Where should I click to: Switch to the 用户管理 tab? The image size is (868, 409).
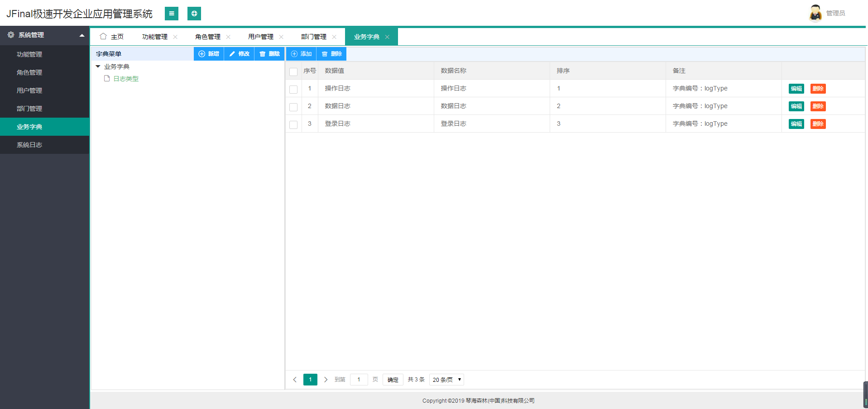tap(261, 37)
